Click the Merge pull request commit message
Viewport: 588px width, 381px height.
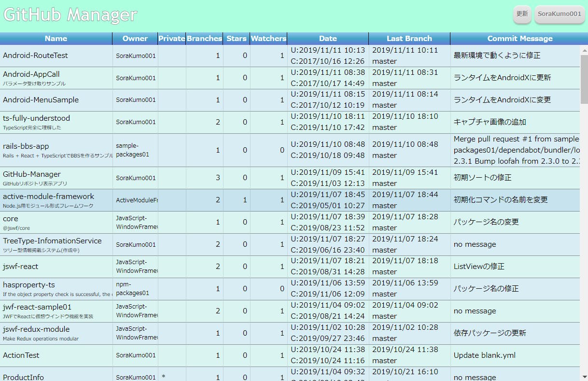(x=516, y=150)
